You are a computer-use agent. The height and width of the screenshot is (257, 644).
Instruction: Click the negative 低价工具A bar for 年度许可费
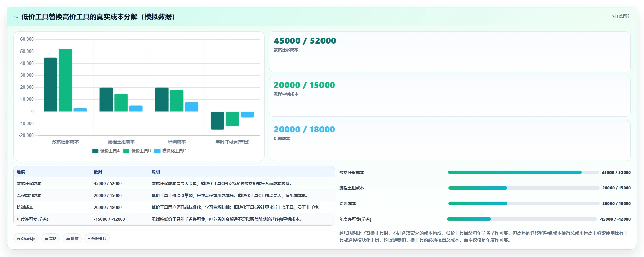(218, 120)
